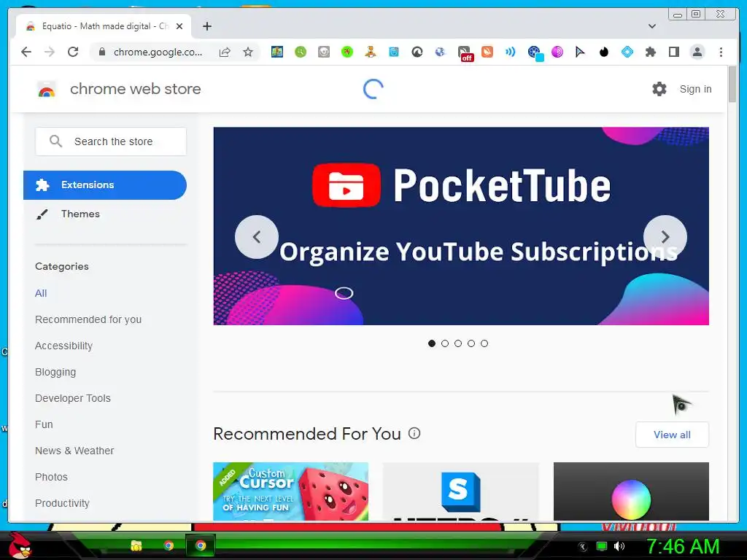Open the purple sphere extension icon
The width and height of the screenshot is (747, 560).
tap(557, 52)
